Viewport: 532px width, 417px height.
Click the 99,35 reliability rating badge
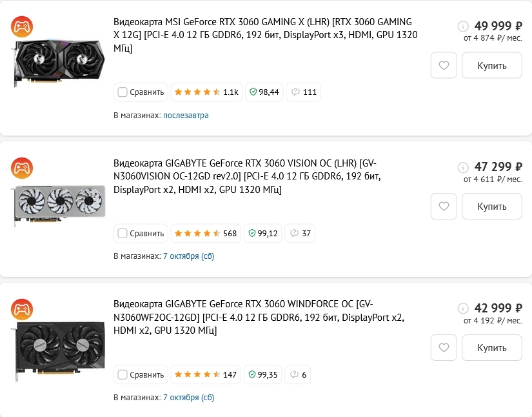point(263,374)
